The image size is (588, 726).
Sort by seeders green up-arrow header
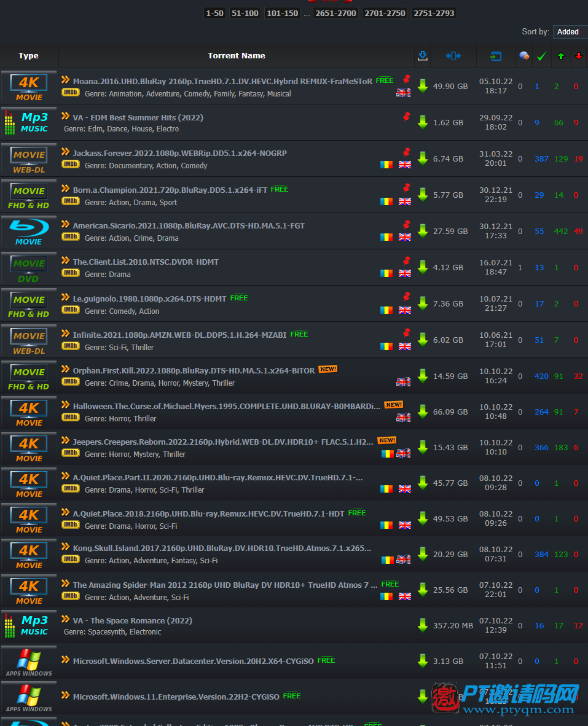tap(561, 56)
